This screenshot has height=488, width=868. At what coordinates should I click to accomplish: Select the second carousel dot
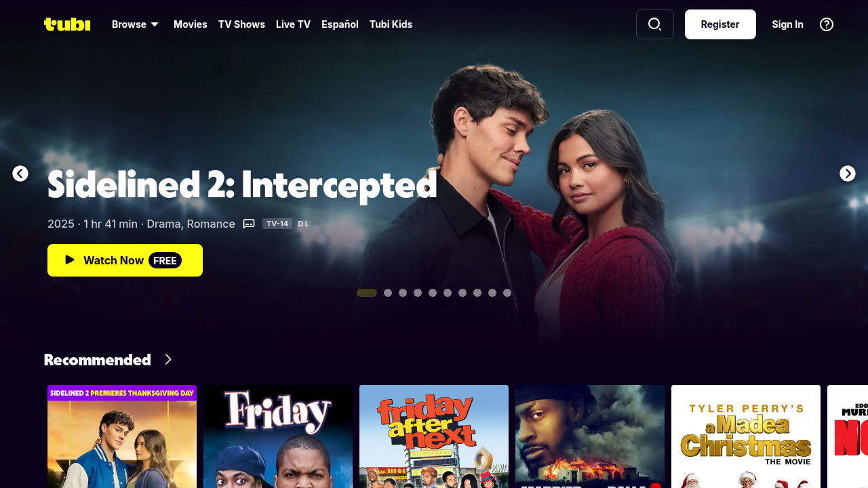point(388,293)
